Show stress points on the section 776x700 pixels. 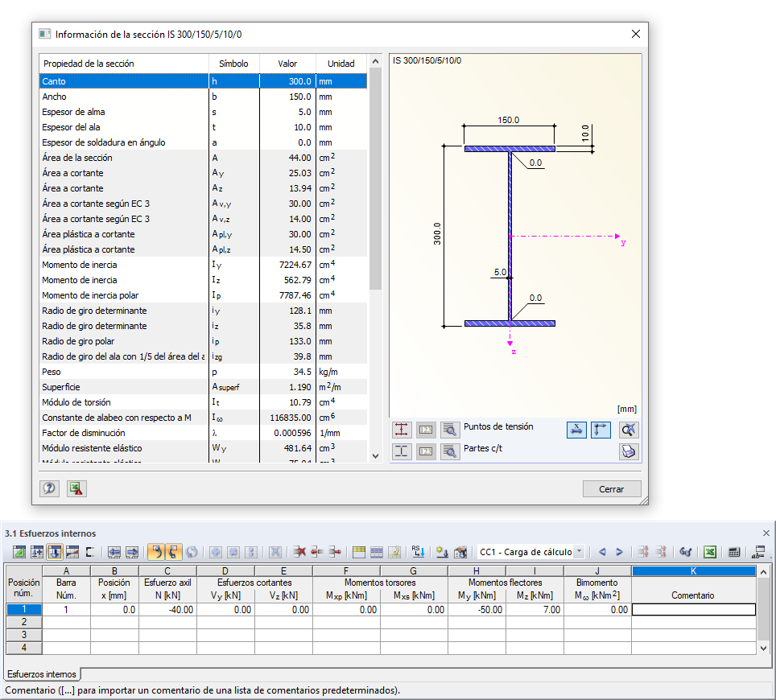[x=402, y=430]
